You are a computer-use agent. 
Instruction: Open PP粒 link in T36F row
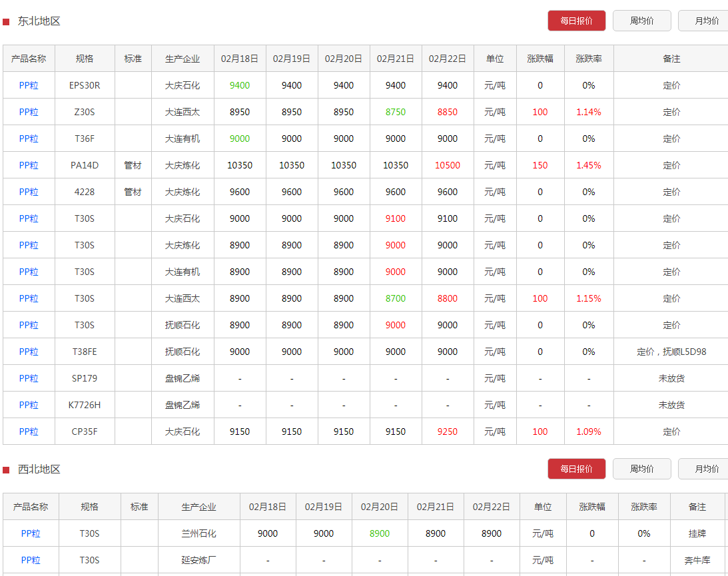coord(29,139)
